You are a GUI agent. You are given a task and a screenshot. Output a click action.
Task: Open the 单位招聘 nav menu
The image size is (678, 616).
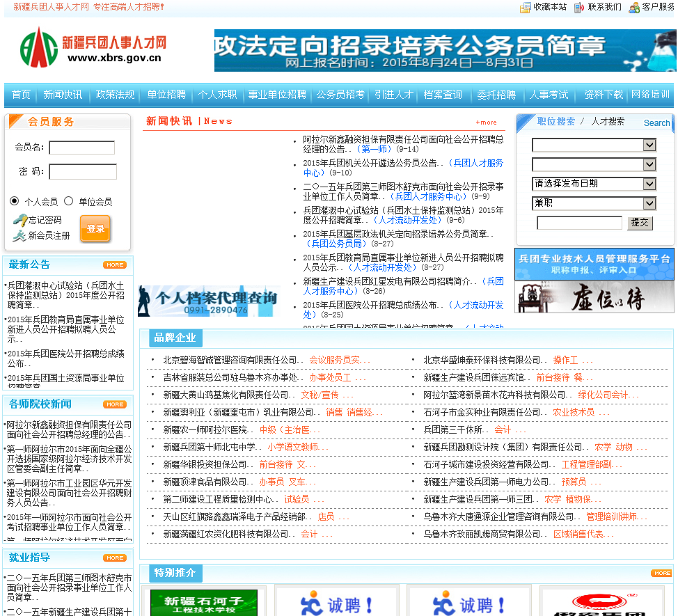166,95
